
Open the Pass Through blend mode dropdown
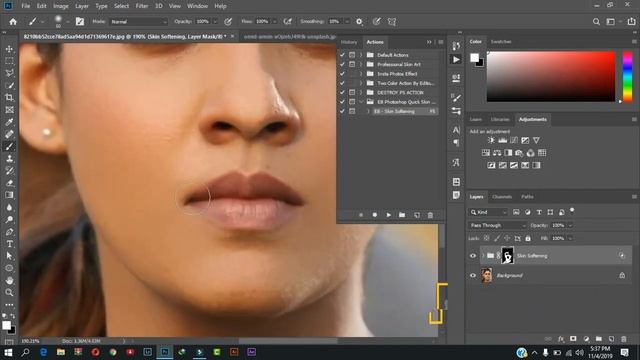point(497,225)
